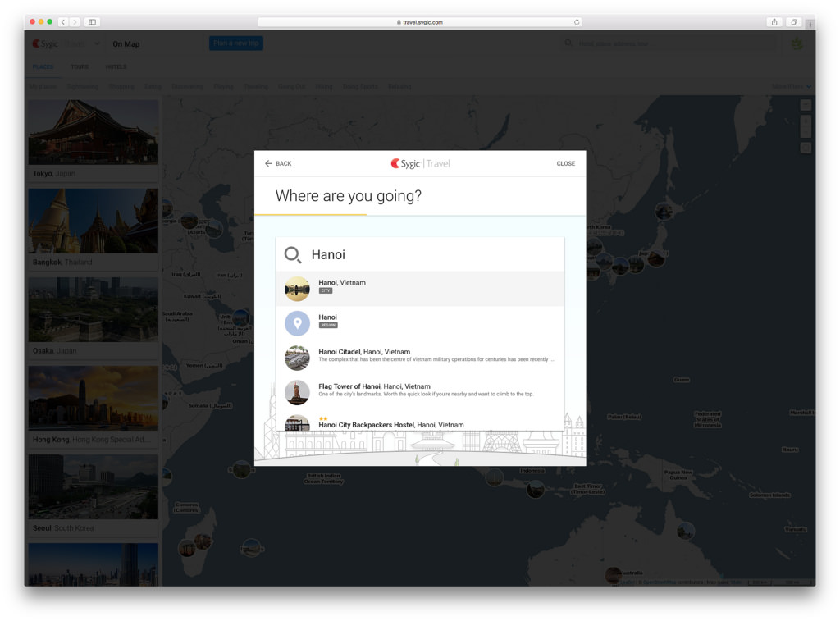
Task: Open the Hong Kong card
Action: click(x=94, y=405)
